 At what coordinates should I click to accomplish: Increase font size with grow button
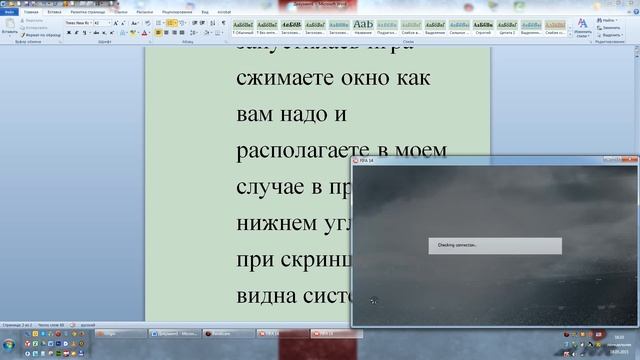(116, 23)
